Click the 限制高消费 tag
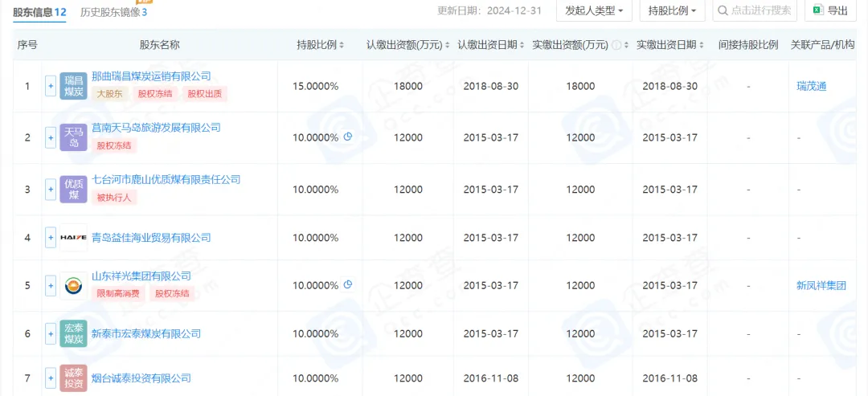 118,294
